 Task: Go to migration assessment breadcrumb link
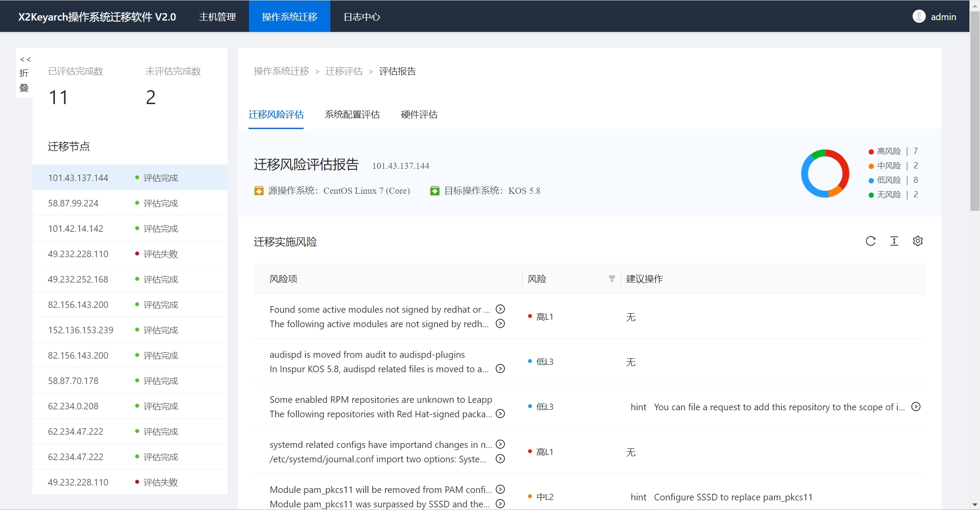pos(343,71)
